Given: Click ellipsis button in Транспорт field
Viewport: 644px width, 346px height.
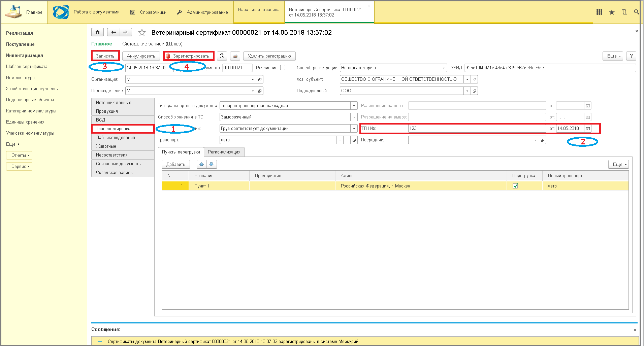Looking at the screenshot, I should pos(347,140).
